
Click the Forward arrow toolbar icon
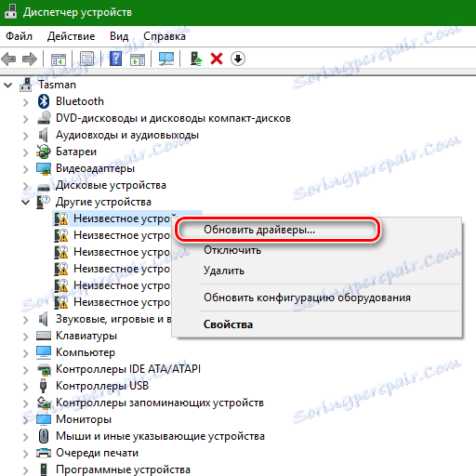tap(30, 59)
